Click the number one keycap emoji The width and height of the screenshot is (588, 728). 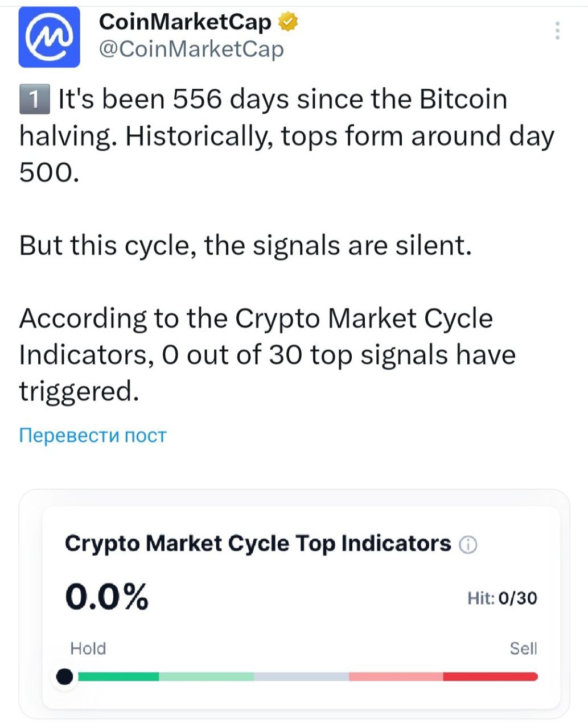tap(34, 100)
